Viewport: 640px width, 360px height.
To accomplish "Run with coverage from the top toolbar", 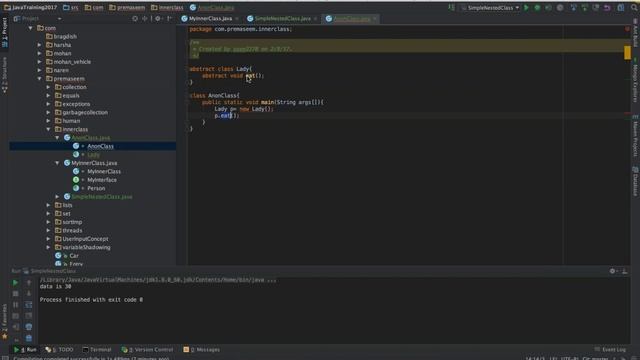I will (x=549, y=7).
